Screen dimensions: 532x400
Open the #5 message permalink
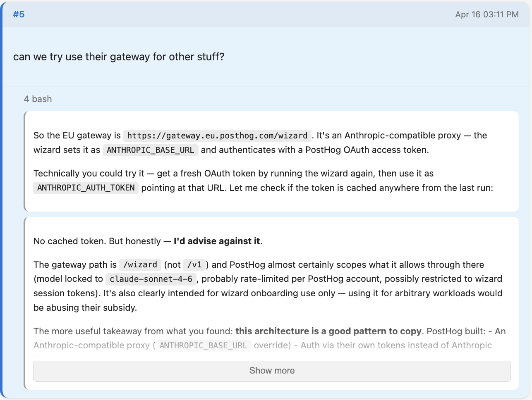19,14
